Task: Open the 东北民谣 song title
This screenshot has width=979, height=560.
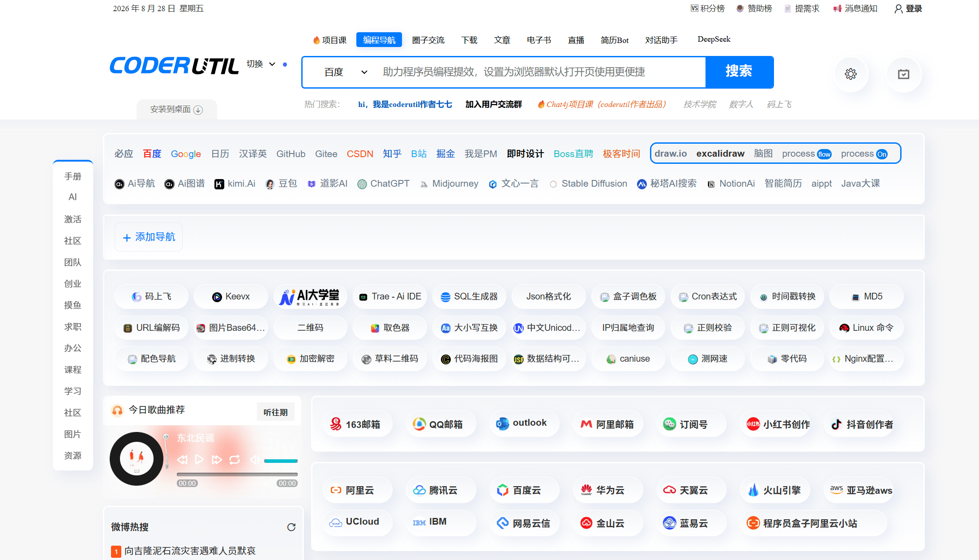Action: (x=196, y=438)
